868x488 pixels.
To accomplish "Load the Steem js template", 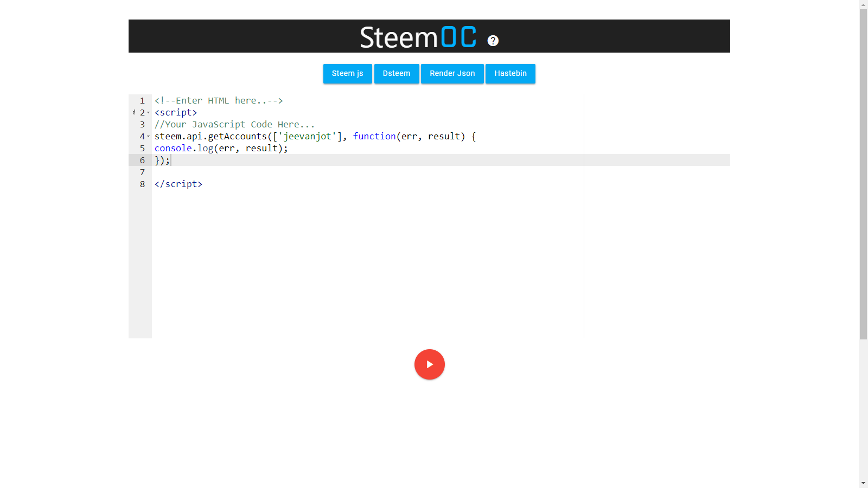I will click(x=348, y=74).
